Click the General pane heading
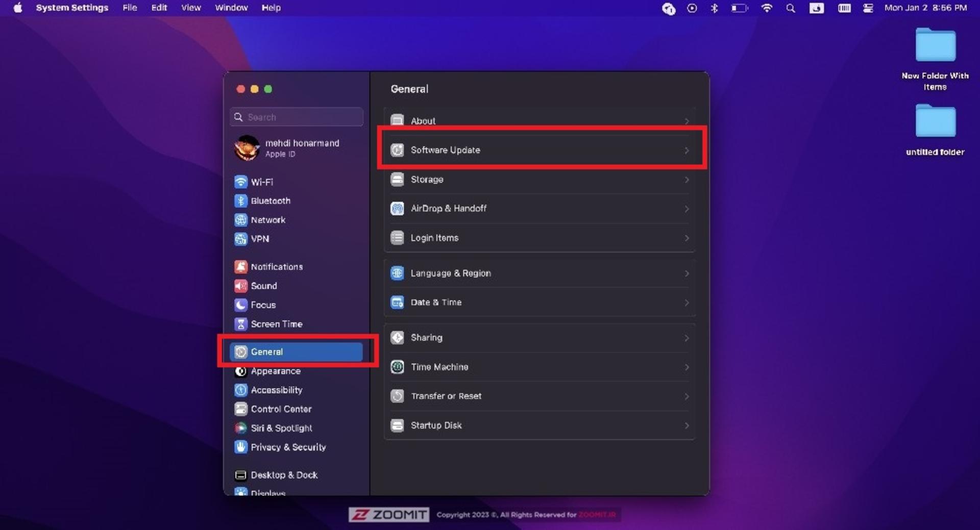The image size is (980, 530). tap(409, 89)
